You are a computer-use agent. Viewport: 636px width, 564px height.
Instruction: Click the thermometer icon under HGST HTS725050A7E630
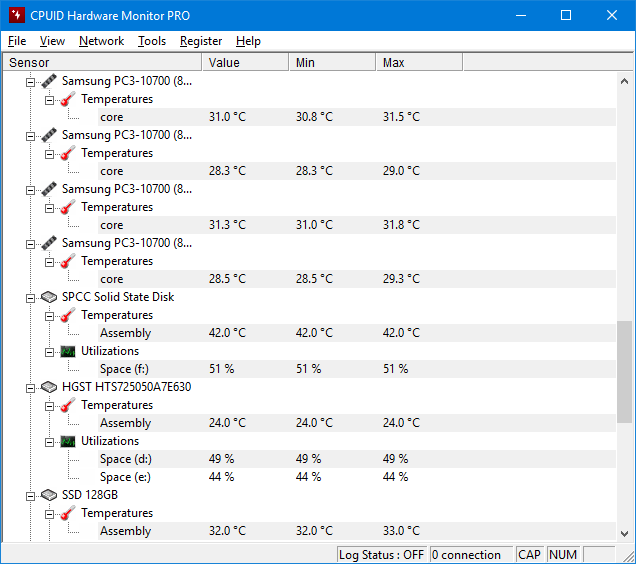(x=68, y=405)
